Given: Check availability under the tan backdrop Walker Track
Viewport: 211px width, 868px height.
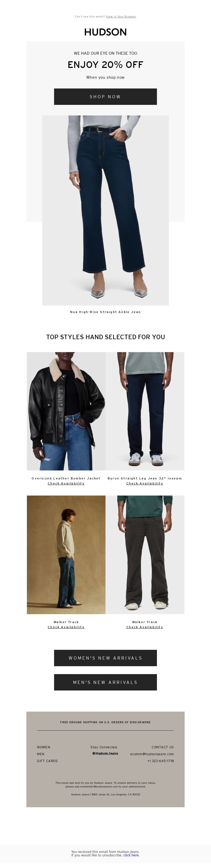Looking at the screenshot, I should [x=66, y=627].
